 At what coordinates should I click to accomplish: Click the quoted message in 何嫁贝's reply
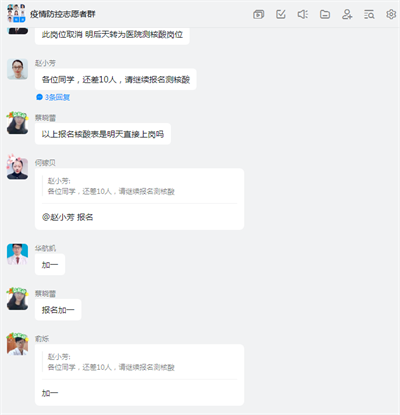[111, 186]
